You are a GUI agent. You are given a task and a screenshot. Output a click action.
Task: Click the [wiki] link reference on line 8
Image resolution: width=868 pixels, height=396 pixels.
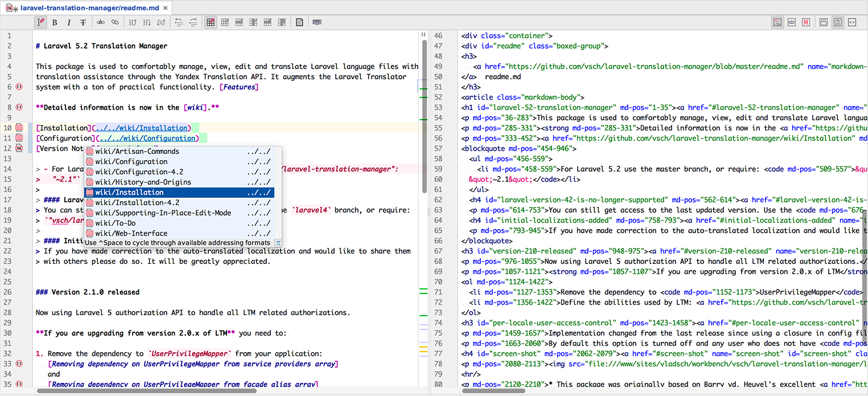tap(195, 107)
